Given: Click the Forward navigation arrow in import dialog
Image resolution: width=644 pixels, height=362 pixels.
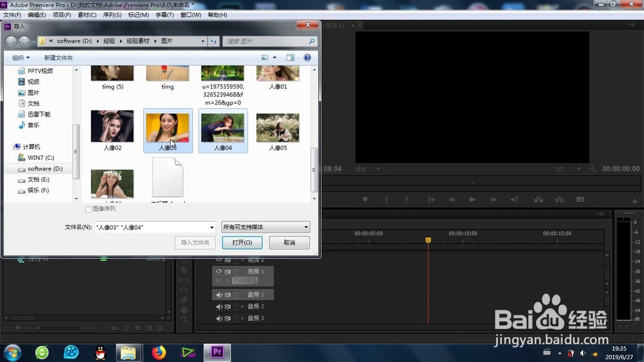Looking at the screenshot, I should tap(24, 41).
